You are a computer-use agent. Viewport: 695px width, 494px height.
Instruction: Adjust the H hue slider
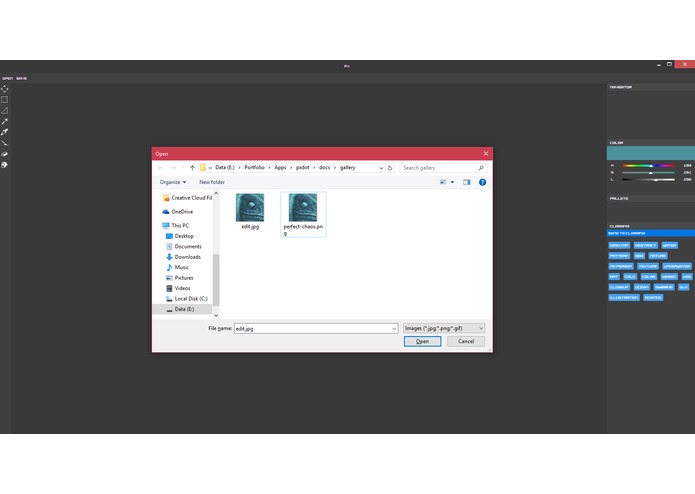pos(648,166)
